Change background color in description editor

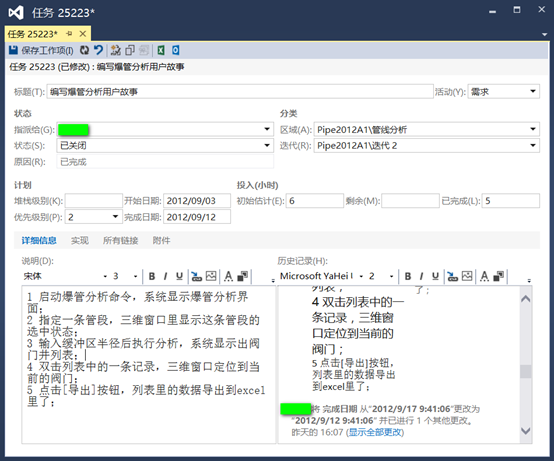pyautogui.click(x=243, y=276)
